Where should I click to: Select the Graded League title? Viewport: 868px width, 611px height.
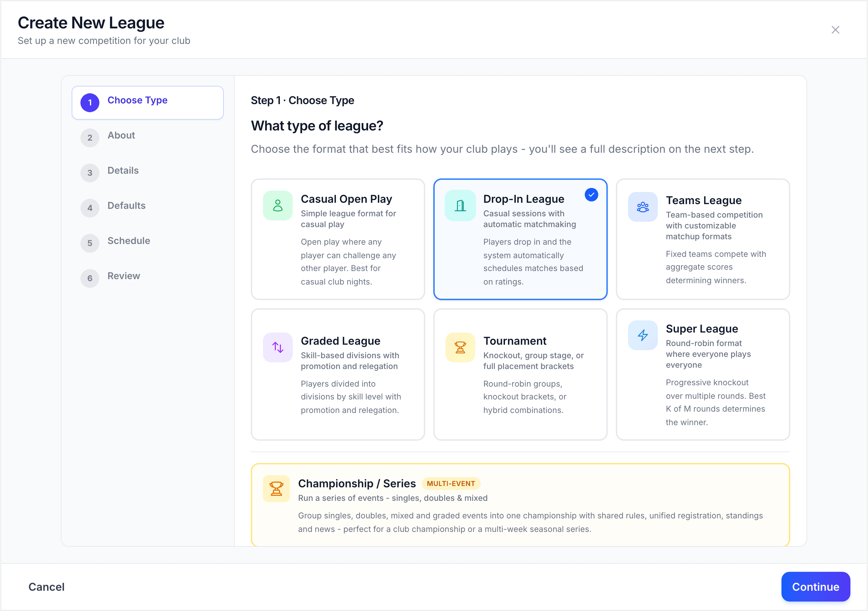click(x=340, y=341)
